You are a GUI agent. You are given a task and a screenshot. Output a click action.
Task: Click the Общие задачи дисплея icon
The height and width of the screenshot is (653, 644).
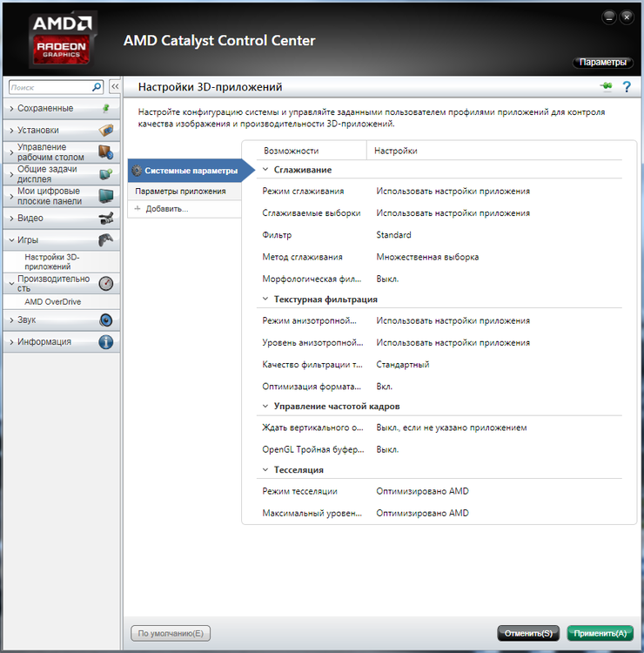click(x=105, y=173)
